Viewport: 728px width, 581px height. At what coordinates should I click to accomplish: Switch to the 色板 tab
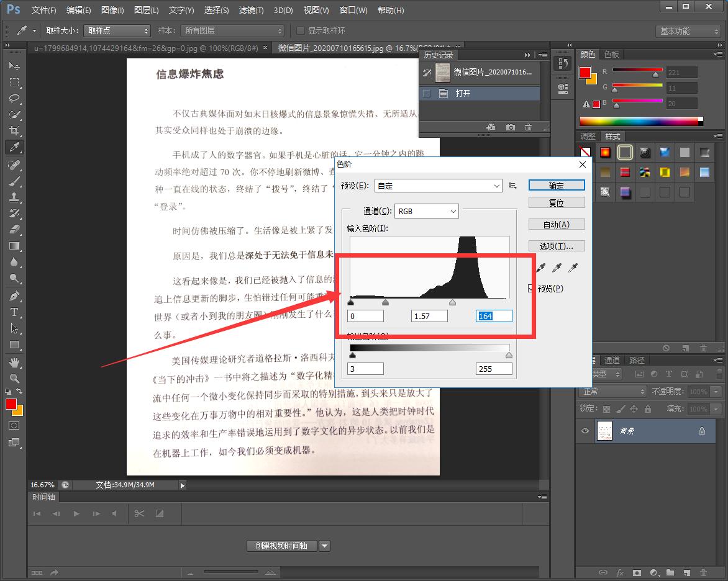click(x=611, y=54)
